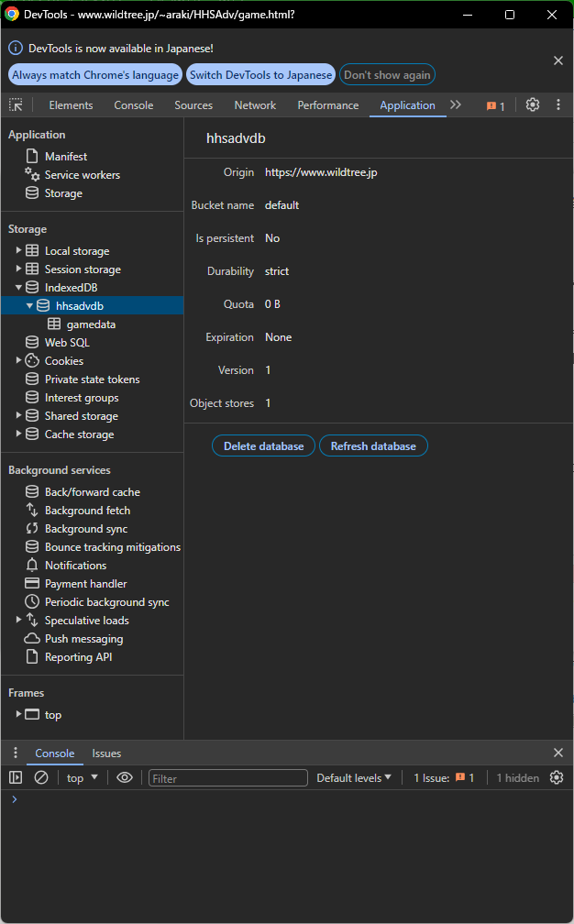Expand the Local storage tree node
Screen dimensions: 574x924
[x=19, y=251]
